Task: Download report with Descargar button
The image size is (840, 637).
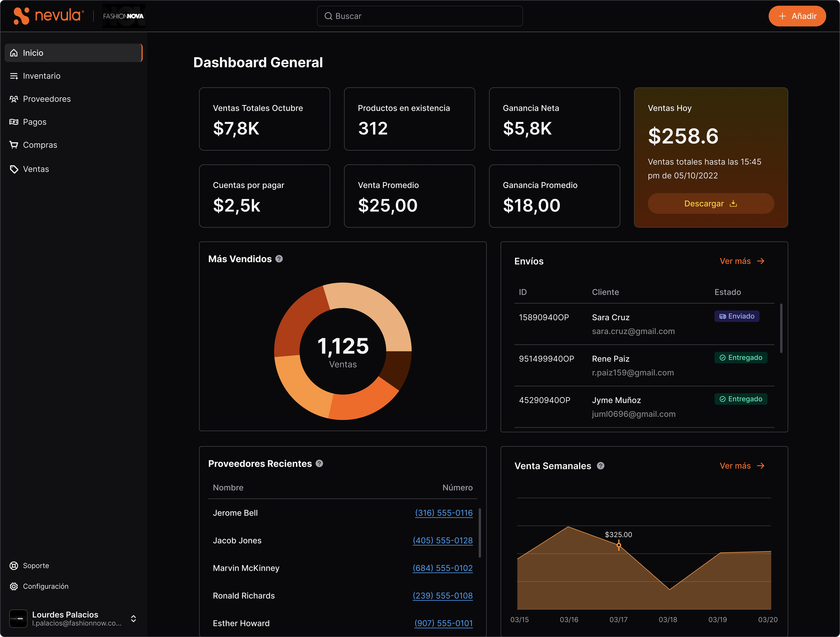Action: point(711,203)
